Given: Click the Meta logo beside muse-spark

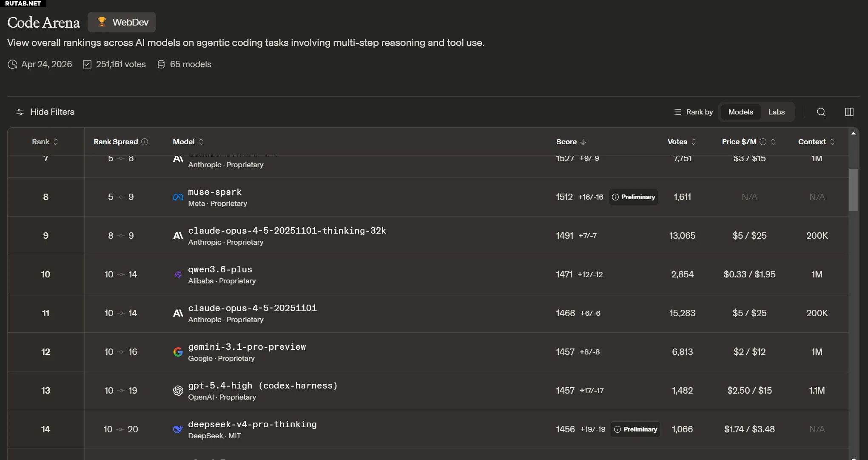Looking at the screenshot, I should tap(178, 197).
